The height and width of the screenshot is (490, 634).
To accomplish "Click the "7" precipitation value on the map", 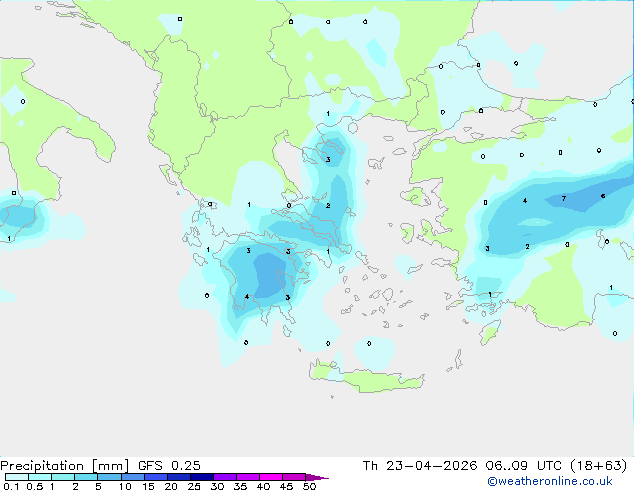I will pos(564,199).
